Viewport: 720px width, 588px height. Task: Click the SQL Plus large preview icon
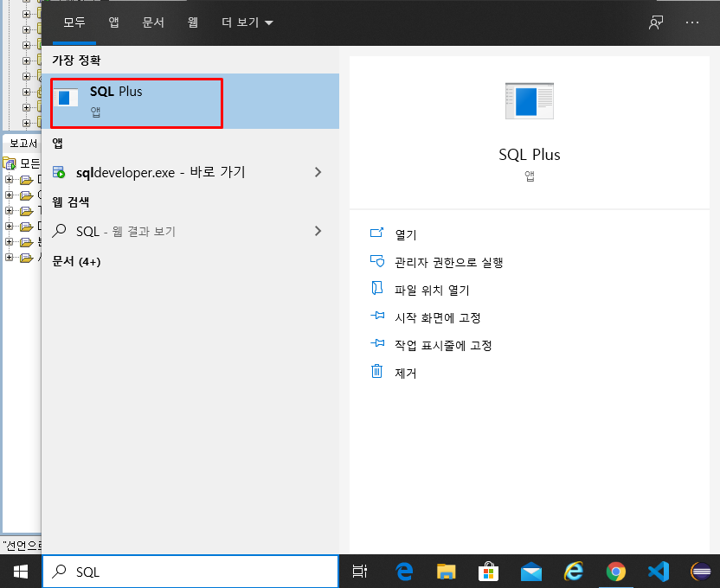click(529, 101)
